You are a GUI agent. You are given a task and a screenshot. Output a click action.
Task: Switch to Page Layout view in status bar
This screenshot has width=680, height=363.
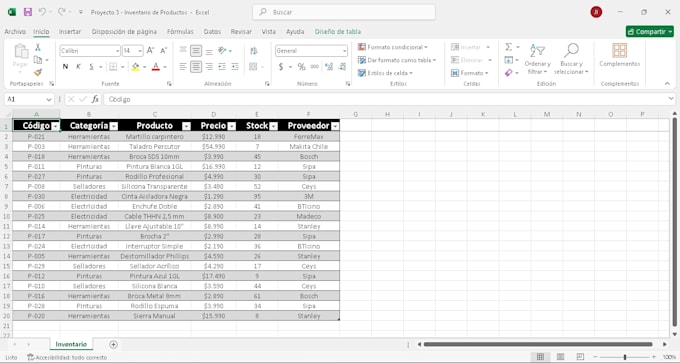560,357
